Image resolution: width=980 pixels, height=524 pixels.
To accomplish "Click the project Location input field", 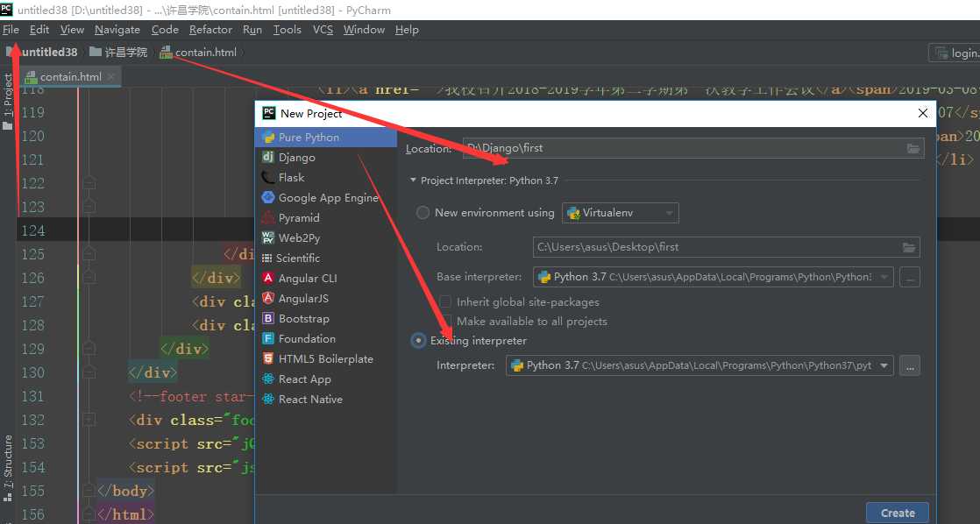I will pos(693,148).
